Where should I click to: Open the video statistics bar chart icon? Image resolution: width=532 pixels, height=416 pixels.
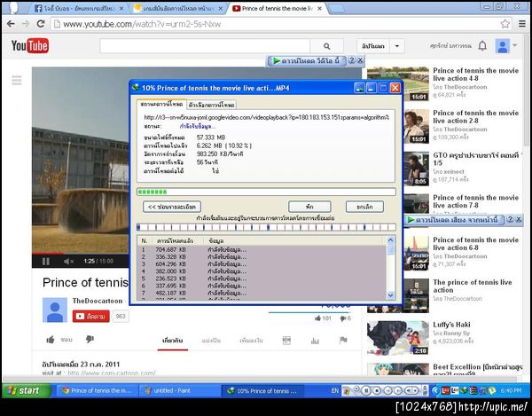point(315,341)
